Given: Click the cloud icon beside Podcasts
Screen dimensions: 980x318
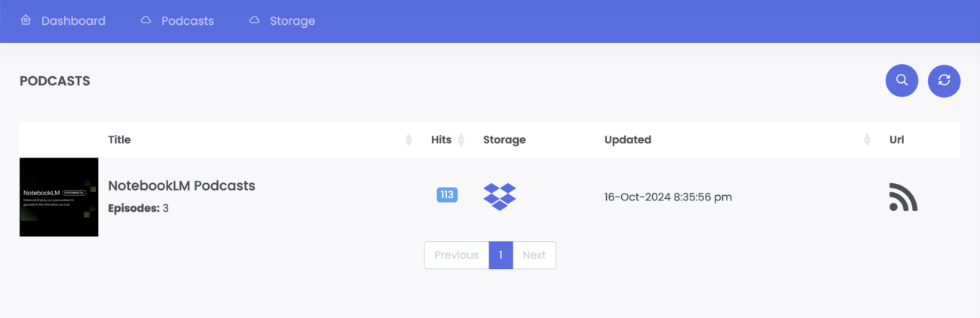Looking at the screenshot, I should click(145, 20).
